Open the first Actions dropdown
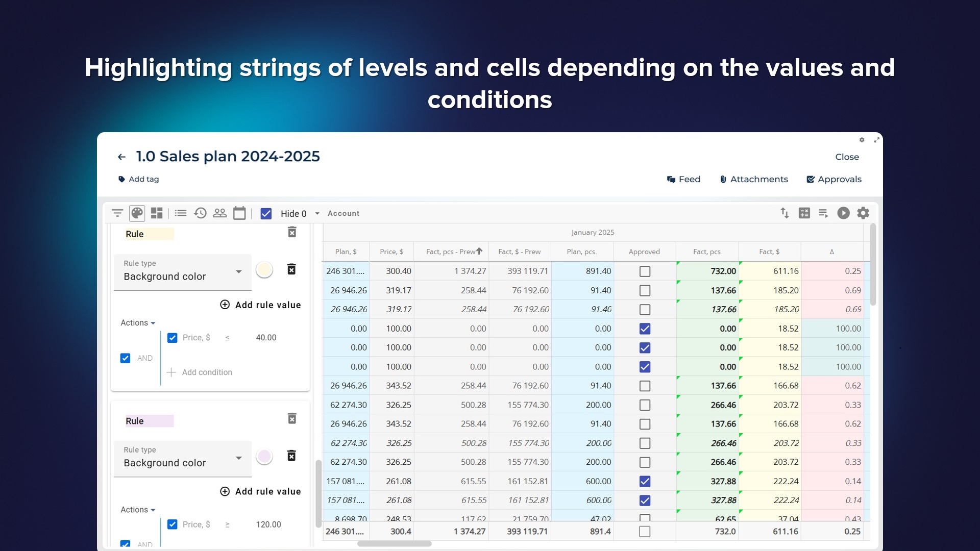Viewport: 980px width, 551px height. click(138, 323)
